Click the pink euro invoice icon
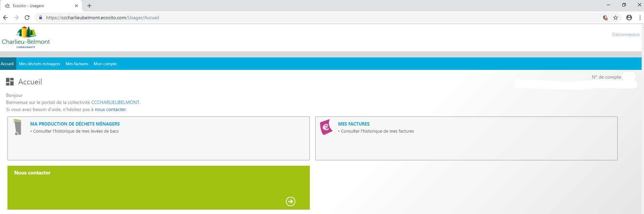Image resolution: width=644 pixels, height=214 pixels. click(326, 127)
